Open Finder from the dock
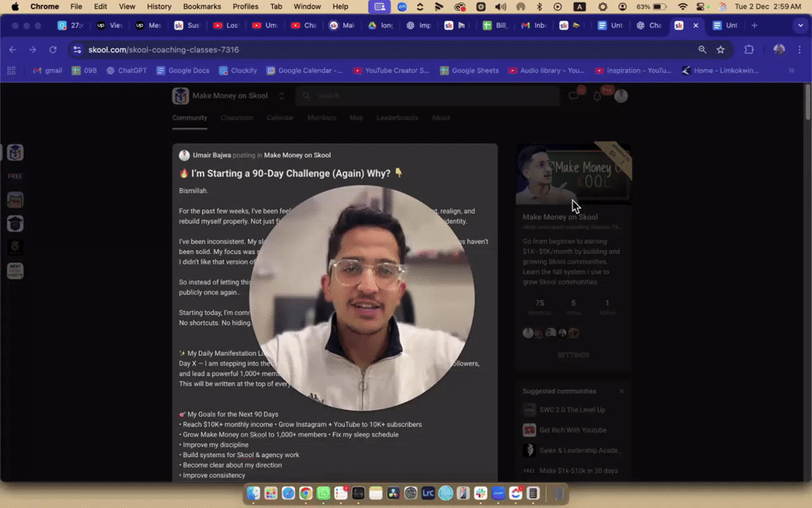 (253, 494)
